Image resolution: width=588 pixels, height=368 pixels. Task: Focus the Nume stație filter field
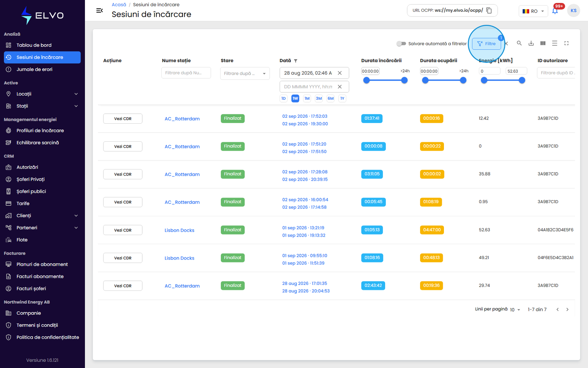point(186,73)
